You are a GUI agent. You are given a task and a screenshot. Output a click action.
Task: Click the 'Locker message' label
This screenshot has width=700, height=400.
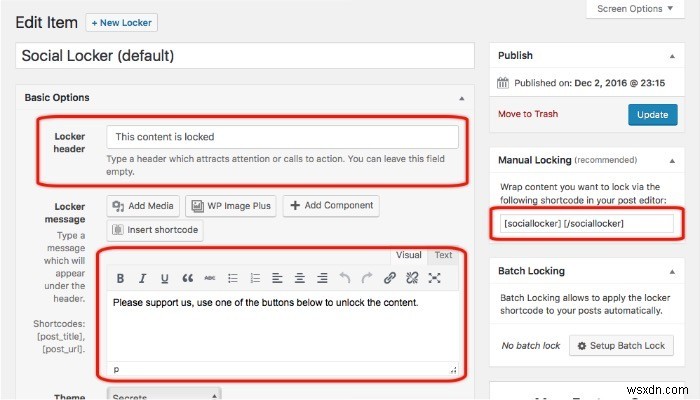tap(65, 213)
